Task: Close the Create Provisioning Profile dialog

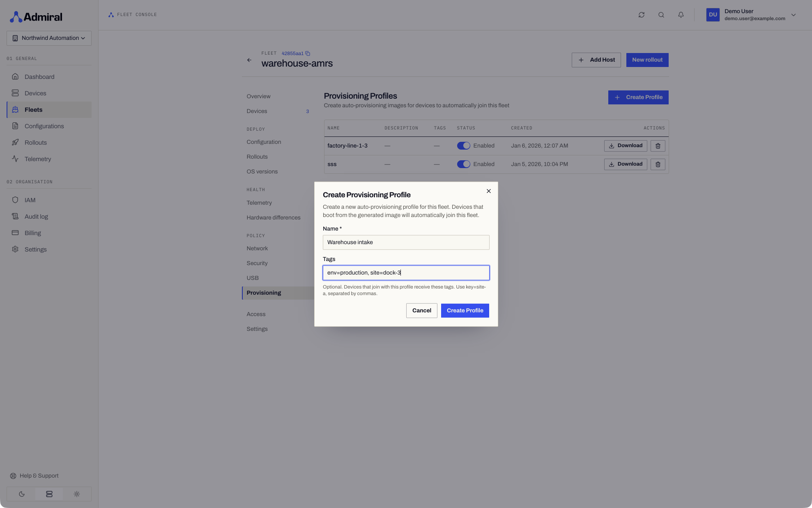Action: tap(489, 191)
